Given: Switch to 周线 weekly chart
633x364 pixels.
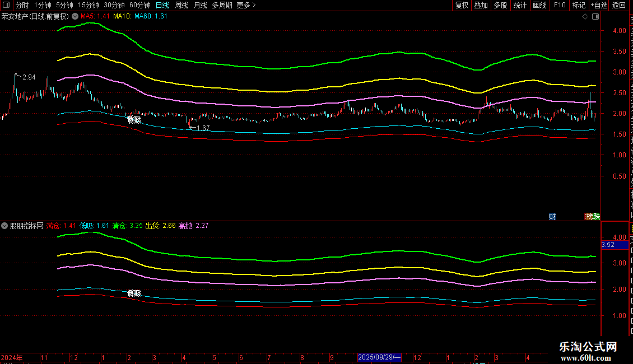Looking at the screenshot, I should (x=181, y=5).
